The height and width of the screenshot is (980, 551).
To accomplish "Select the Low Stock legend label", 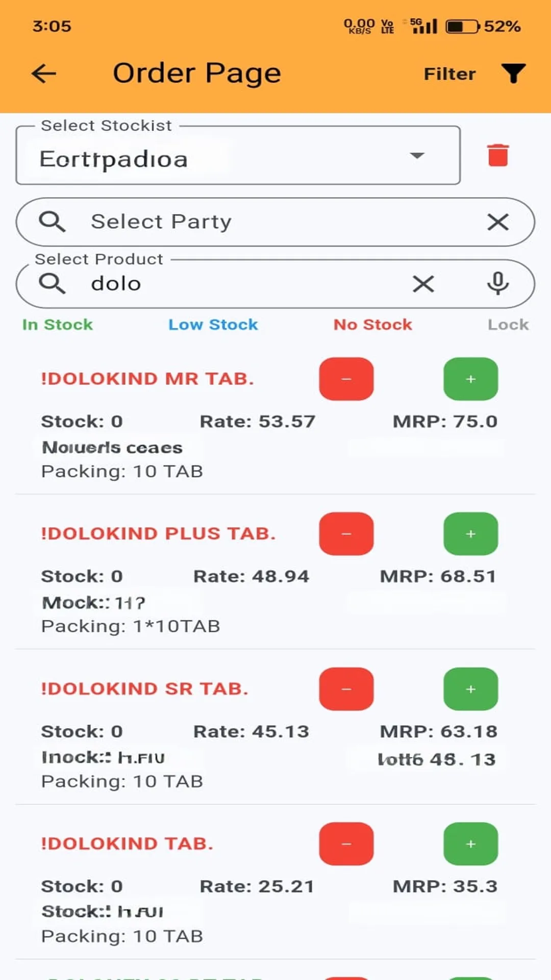I will coord(213,325).
